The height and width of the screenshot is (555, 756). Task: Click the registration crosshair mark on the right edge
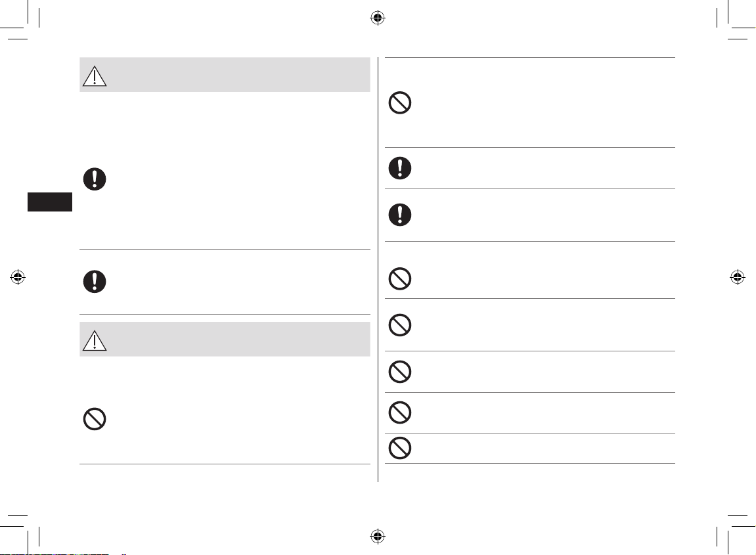[x=737, y=277]
